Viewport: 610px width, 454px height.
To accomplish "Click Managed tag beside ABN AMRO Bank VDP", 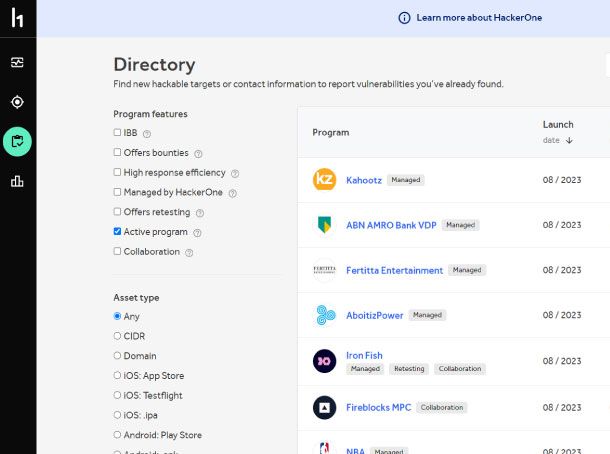I will [x=461, y=225].
